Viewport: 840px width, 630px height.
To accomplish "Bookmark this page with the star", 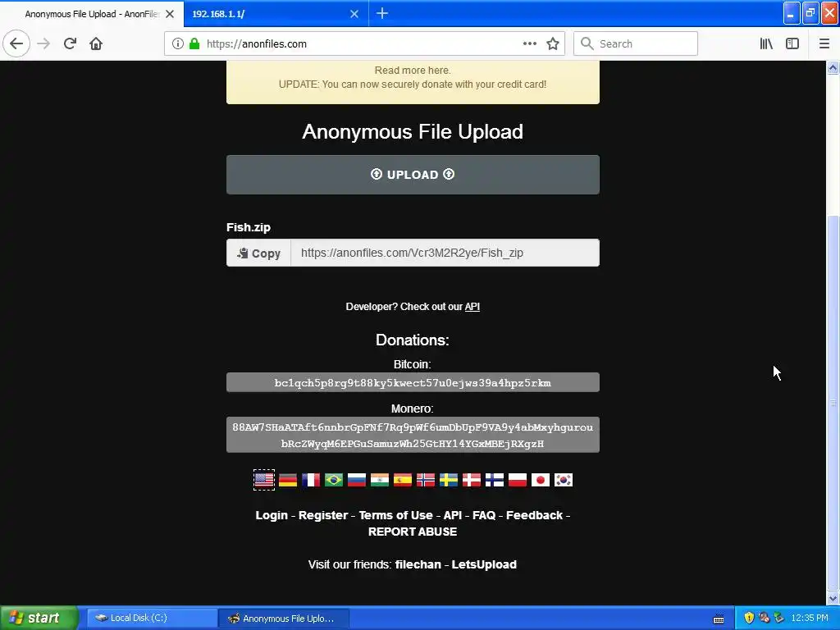I will 553,44.
